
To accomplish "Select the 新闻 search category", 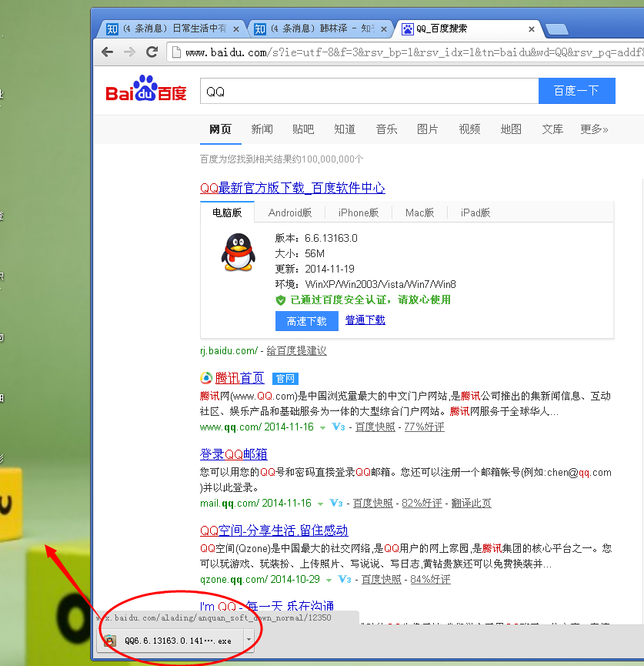I will pyautogui.click(x=262, y=129).
